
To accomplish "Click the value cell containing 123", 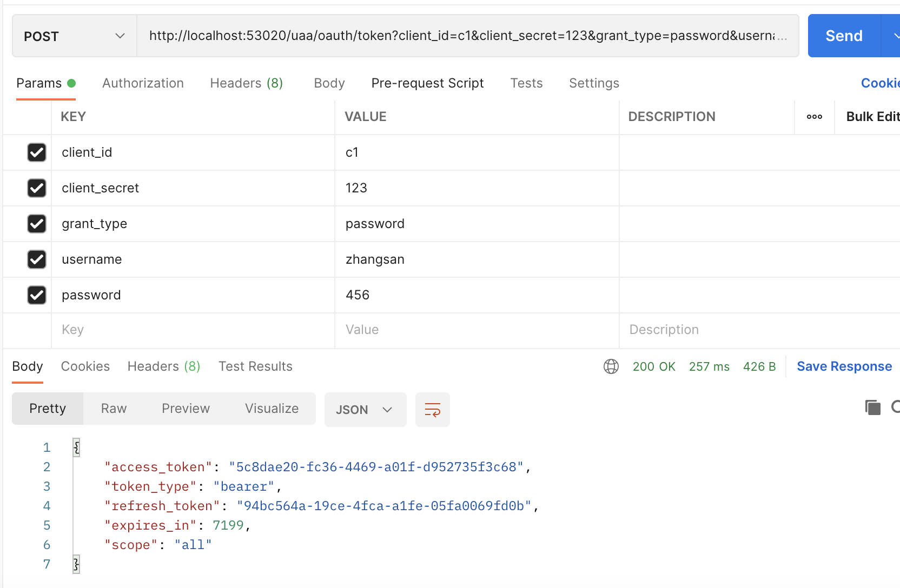I will [477, 188].
